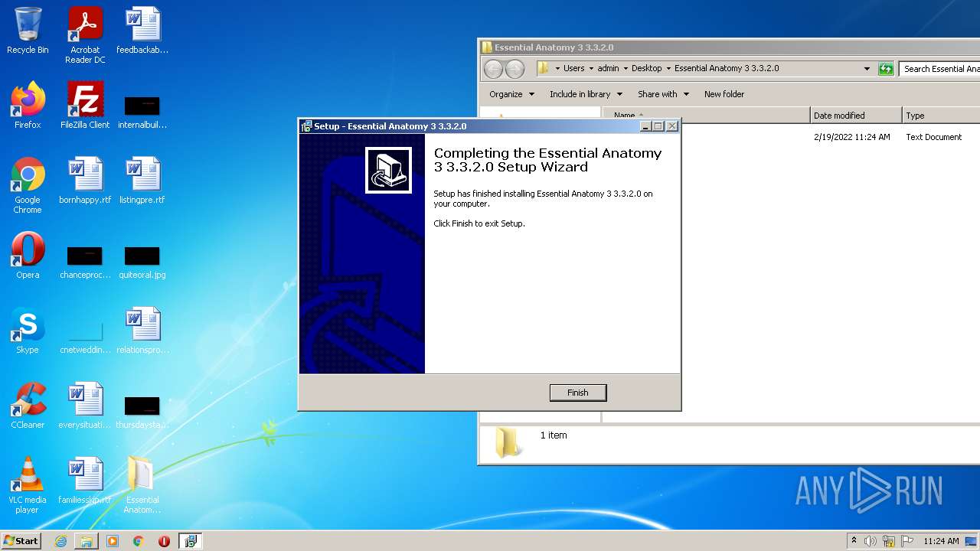Image resolution: width=980 pixels, height=551 pixels.
Task: Click the Desktop breadcrumb in address bar
Action: coord(647,68)
